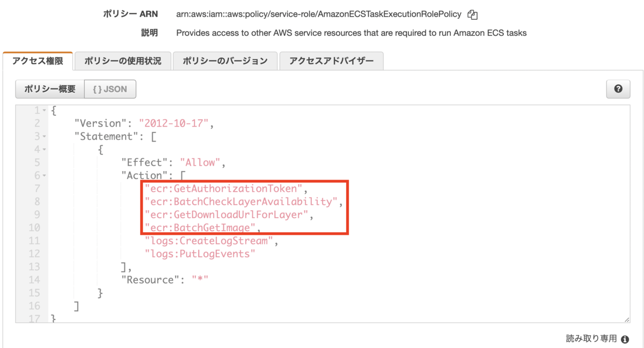
Task: Click the info icon beside 読み取り専用
Action: tap(625, 339)
